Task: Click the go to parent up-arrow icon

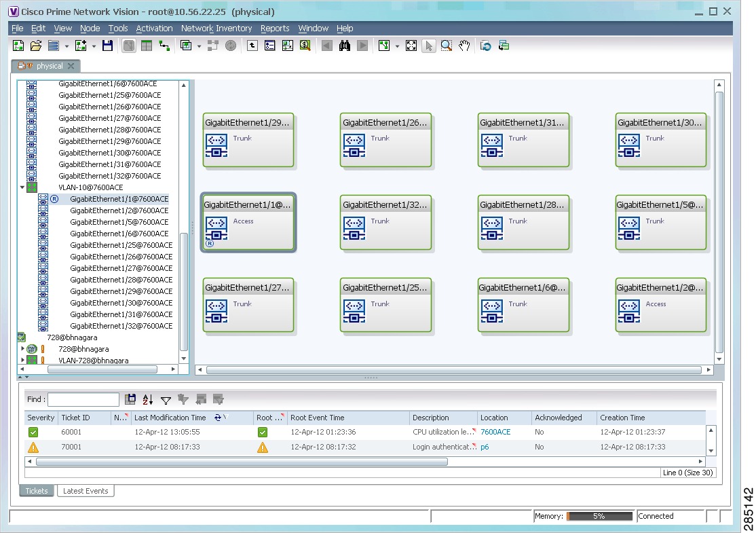Action: [252, 45]
